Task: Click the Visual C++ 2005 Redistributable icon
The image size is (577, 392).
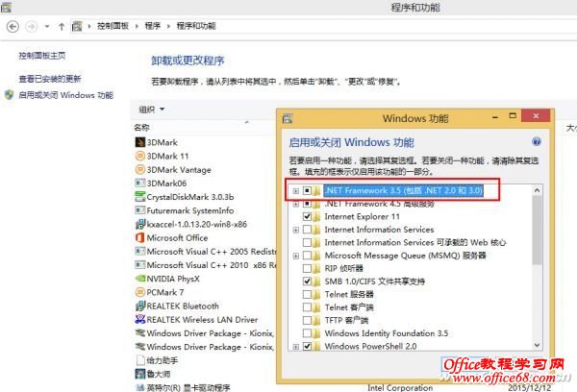Action: pyautogui.click(x=139, y=251)
